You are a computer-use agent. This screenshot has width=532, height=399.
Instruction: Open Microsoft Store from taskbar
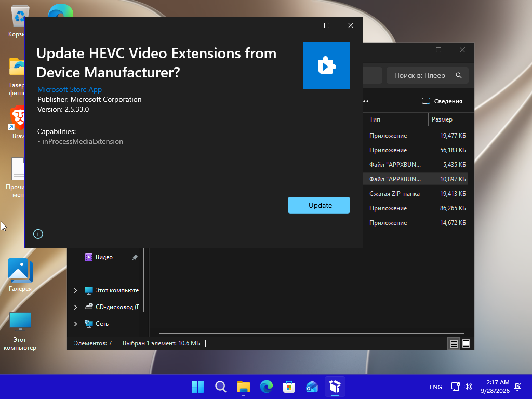[289, 387]
